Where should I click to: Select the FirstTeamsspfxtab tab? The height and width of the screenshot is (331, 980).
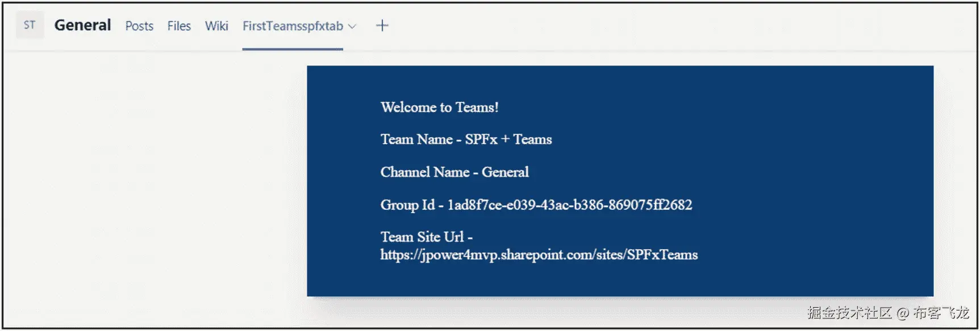pos(293,26)
